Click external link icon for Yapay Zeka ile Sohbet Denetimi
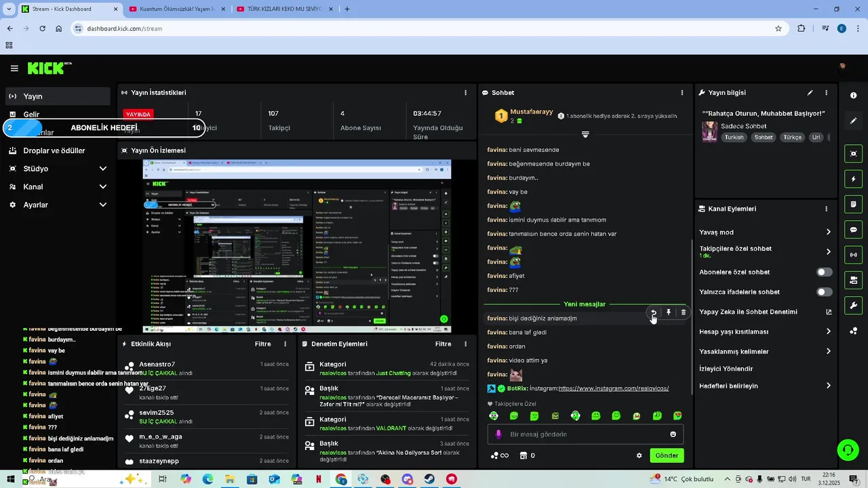The height and width of the screenshot is (488, 868). pos(829,312)
